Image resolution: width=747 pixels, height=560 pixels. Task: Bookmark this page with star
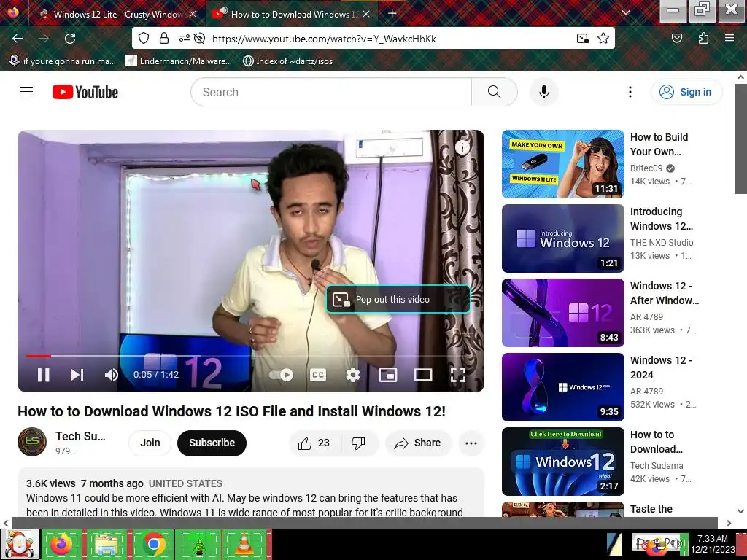click(x=603, y=38)
